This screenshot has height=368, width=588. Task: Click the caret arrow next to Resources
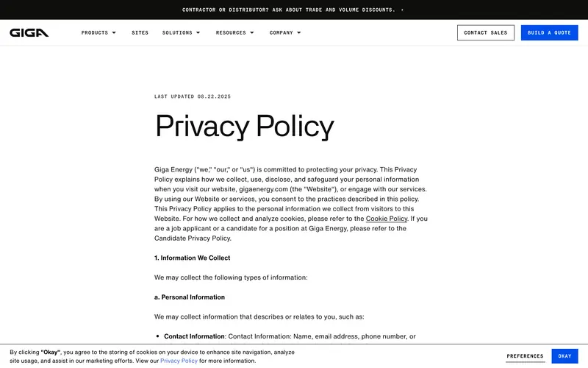[252, 33]
